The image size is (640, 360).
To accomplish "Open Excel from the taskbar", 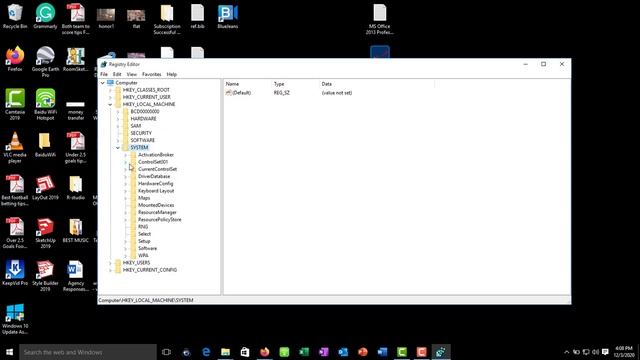I will [x=304, y=352].
